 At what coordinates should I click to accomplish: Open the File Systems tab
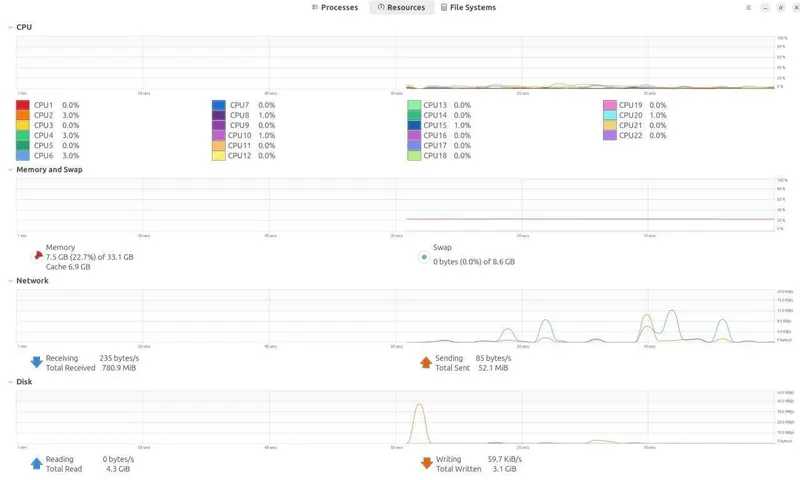[468, 8]
